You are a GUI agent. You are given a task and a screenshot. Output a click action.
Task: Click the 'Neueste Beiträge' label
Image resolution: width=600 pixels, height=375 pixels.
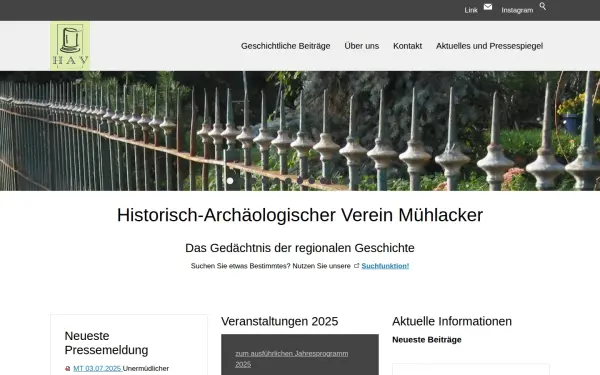click(x=427, y=340)
